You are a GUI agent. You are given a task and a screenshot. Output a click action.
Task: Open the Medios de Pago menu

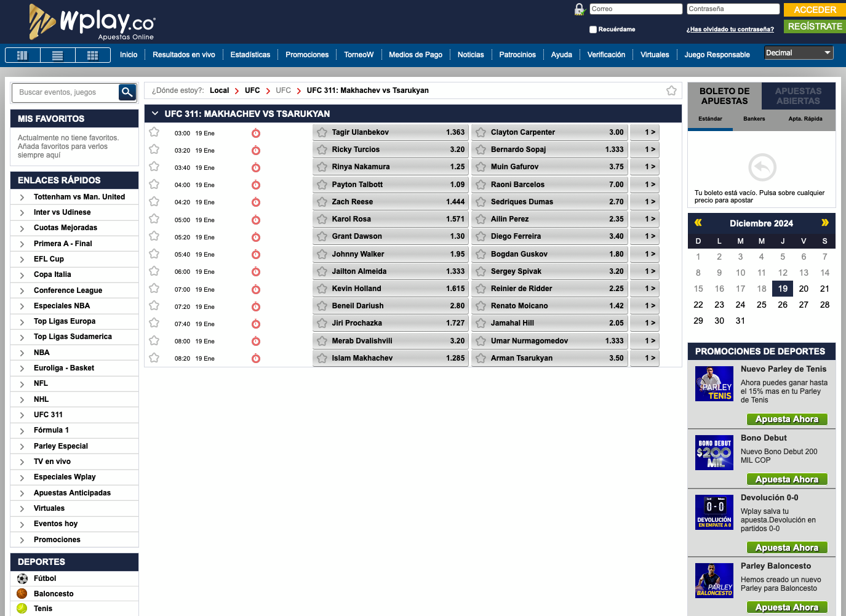tap(415, 55)
